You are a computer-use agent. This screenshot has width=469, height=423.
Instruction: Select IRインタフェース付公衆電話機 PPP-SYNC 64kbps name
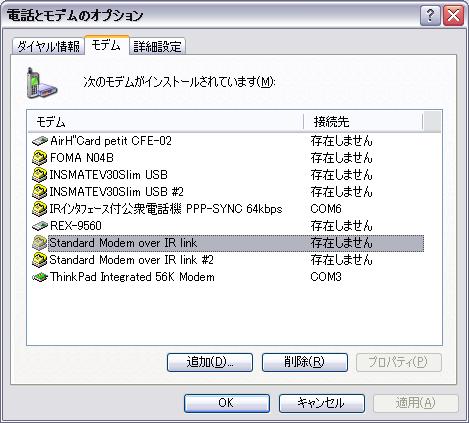(166, 209)
